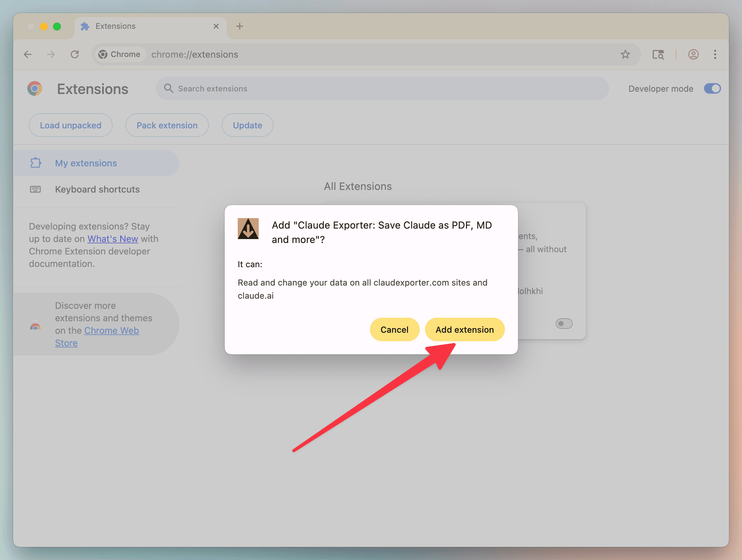Click the magnifier in the extensions search bar
Image resolution: width=742 pixels, height=560 pixels.
click(x=169, y=88)
